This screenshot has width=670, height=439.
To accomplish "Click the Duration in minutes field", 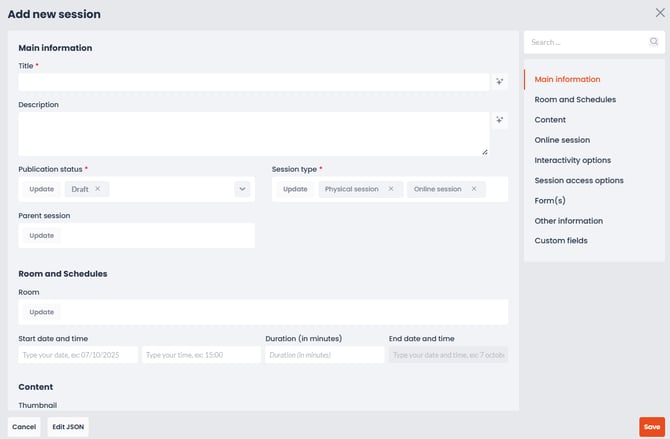I will click(x=324, y=355).
